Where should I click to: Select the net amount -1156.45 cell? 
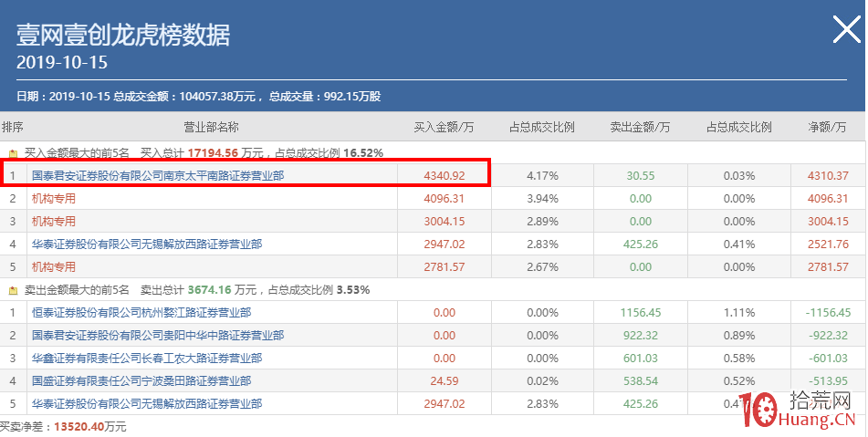pos(828,313)
